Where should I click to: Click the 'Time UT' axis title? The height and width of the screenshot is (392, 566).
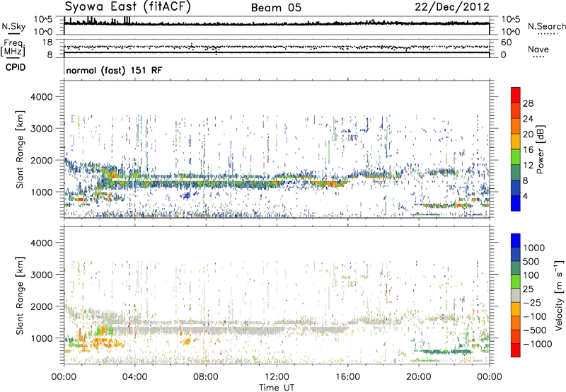pos(277,388)
